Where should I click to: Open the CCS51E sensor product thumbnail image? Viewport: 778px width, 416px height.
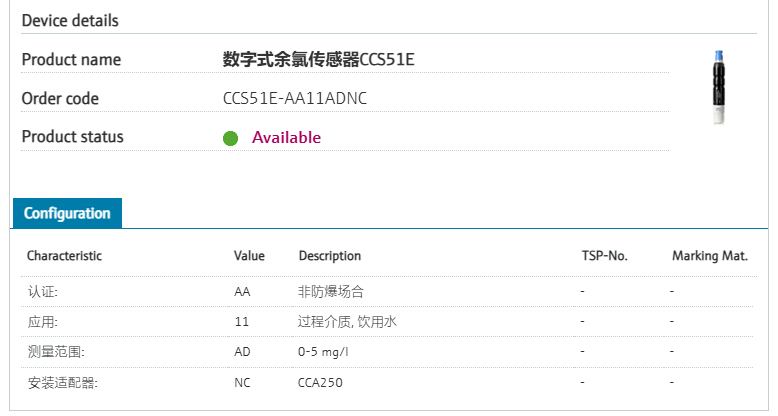pos(718,87)
